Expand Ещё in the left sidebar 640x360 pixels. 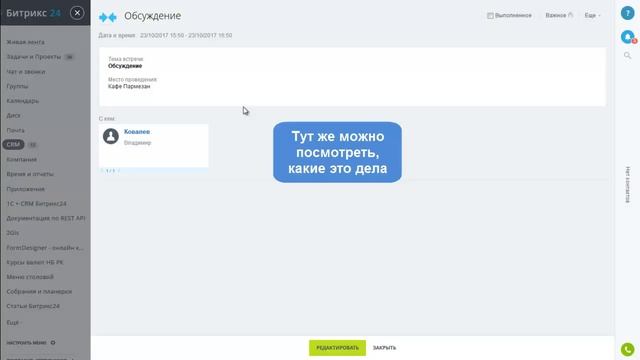(x=14, y=322)
